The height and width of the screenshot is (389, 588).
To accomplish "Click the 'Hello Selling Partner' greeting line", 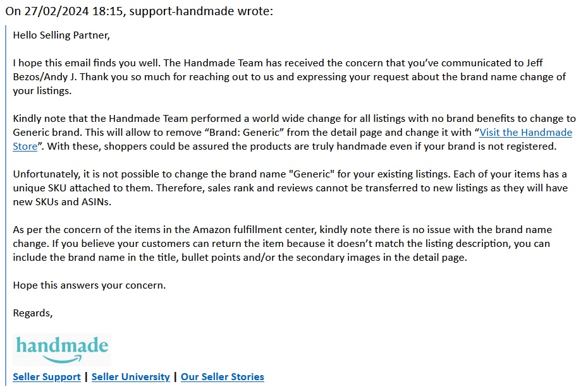I will tap(61, 35).
